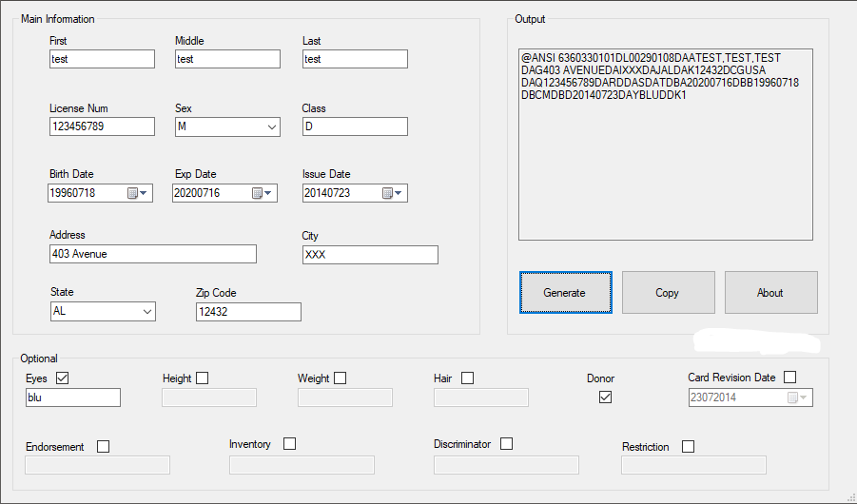Enable the Hair checkbox
This screenshot has width=857, height=504.
click(x=467, y=378)
